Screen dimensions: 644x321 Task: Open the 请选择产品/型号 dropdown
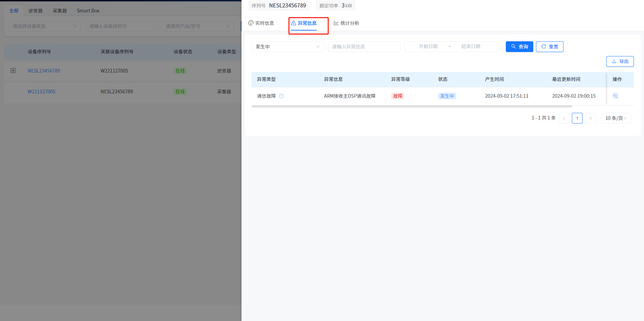[x=198, y=26]
